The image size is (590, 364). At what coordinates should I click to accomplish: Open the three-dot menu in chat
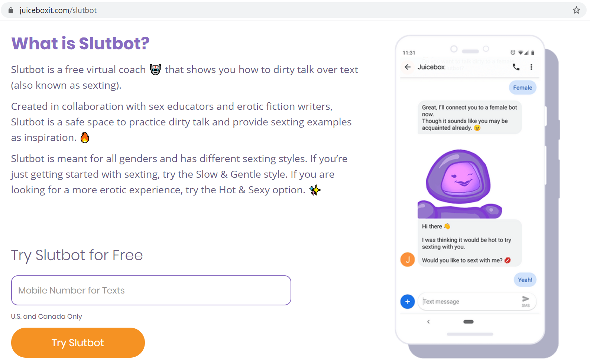tap(531, 67)
